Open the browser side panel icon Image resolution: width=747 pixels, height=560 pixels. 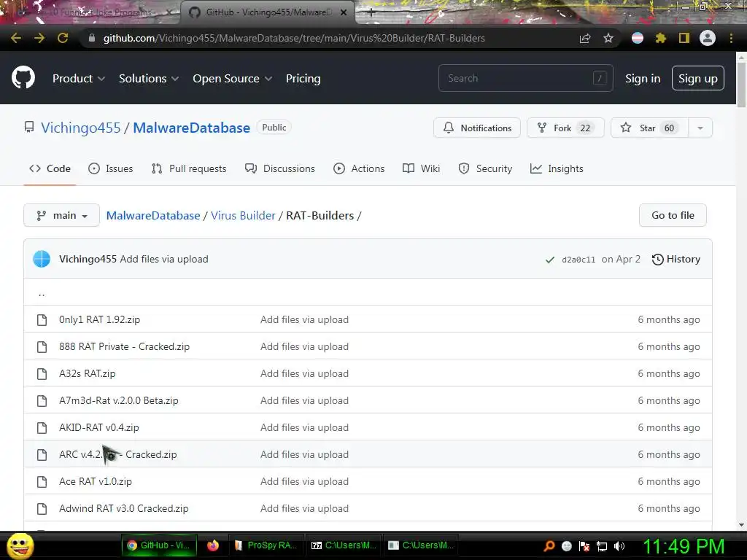click(684, 38)
